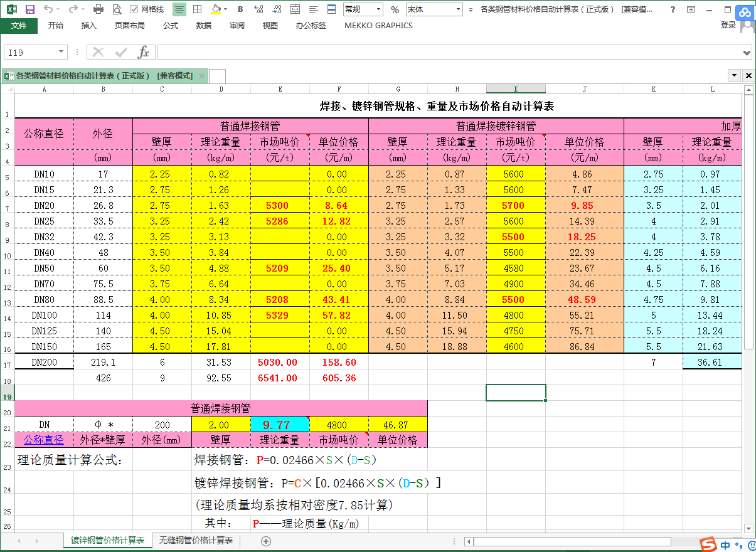Open the 宋体 font name dropdown
The width and height of the screenshot is (756, 552).
tap(459, 9)
